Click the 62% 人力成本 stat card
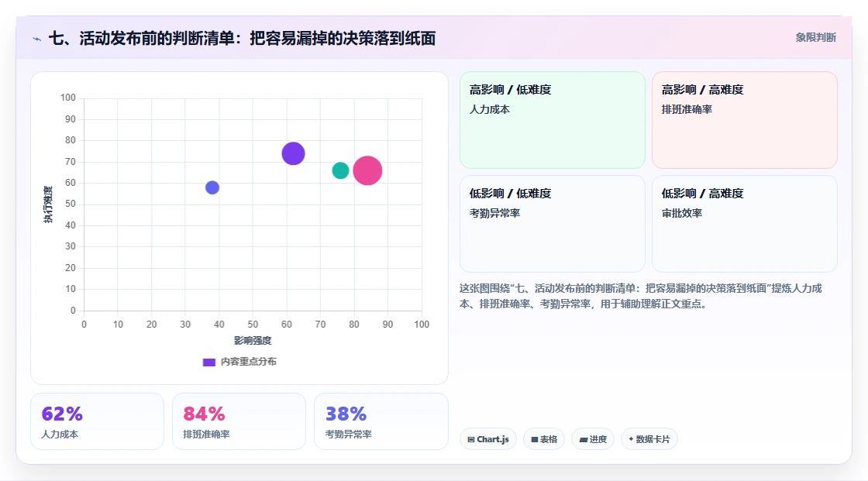Screen dimensions: 868x481 click(x=98, y=421)
